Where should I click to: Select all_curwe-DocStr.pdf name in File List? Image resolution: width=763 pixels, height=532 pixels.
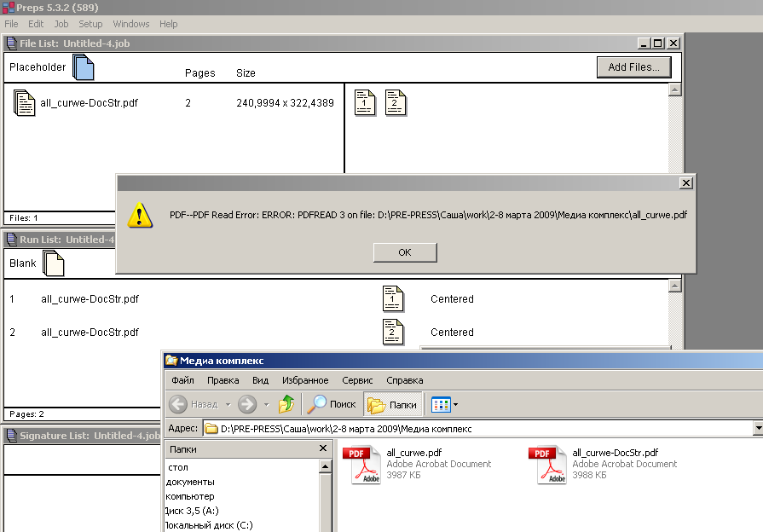tap(89, 103)
